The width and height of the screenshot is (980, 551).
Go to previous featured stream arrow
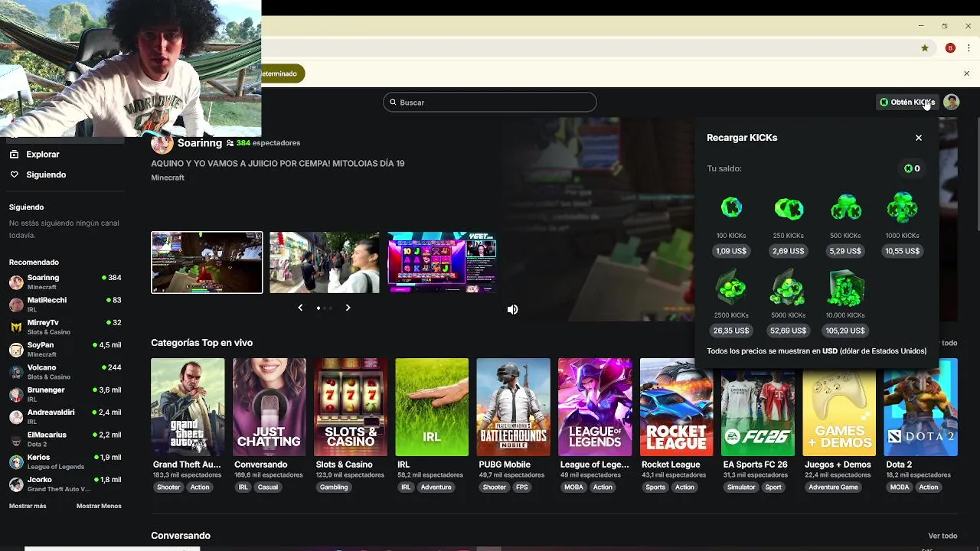coord(300,308)
